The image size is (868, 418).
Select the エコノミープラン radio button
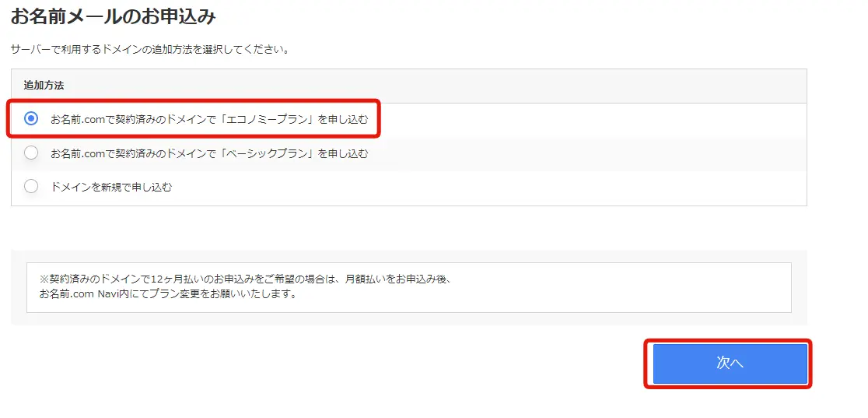tap(31, 118)
